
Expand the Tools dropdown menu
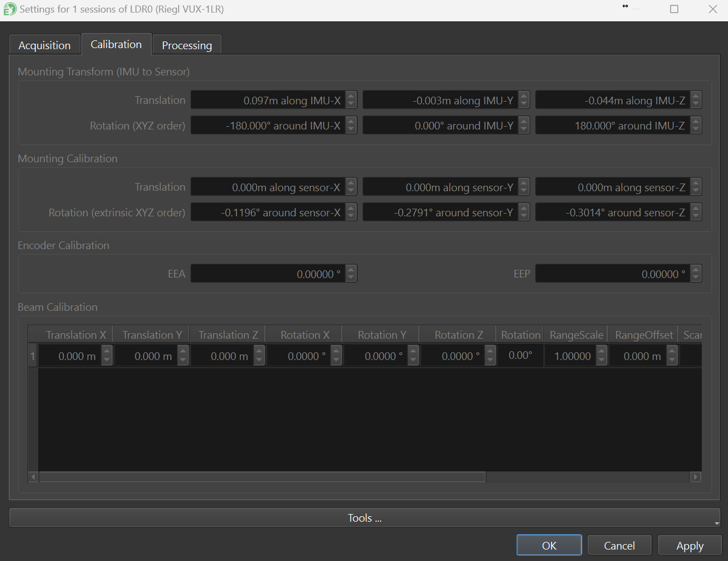tap(364, 518)
